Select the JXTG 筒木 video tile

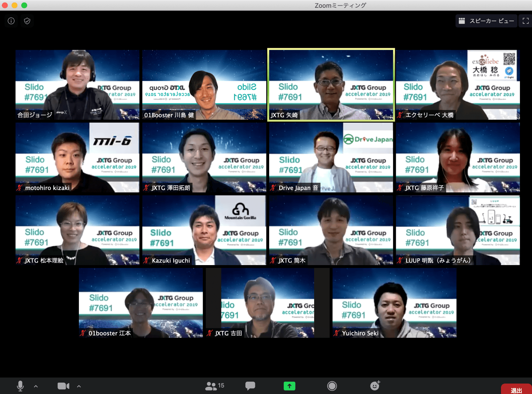click(x=331, y=230)
